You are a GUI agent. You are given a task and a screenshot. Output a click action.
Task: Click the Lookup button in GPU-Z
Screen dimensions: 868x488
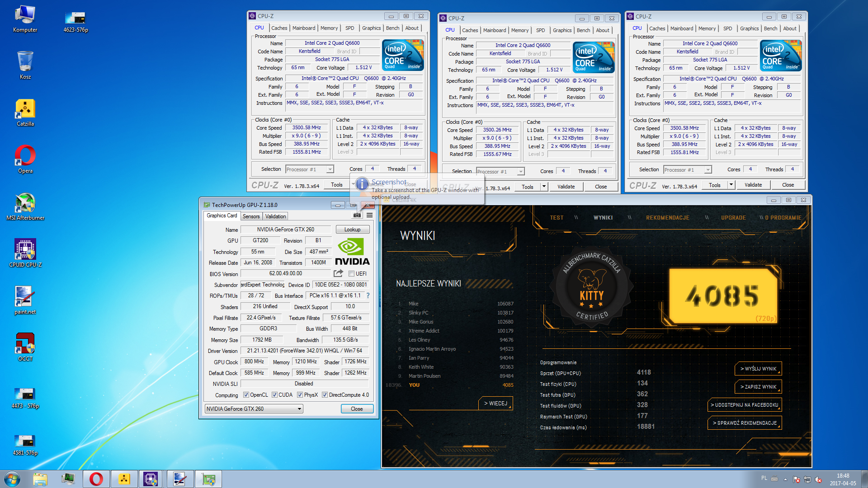tap(352, 230)
